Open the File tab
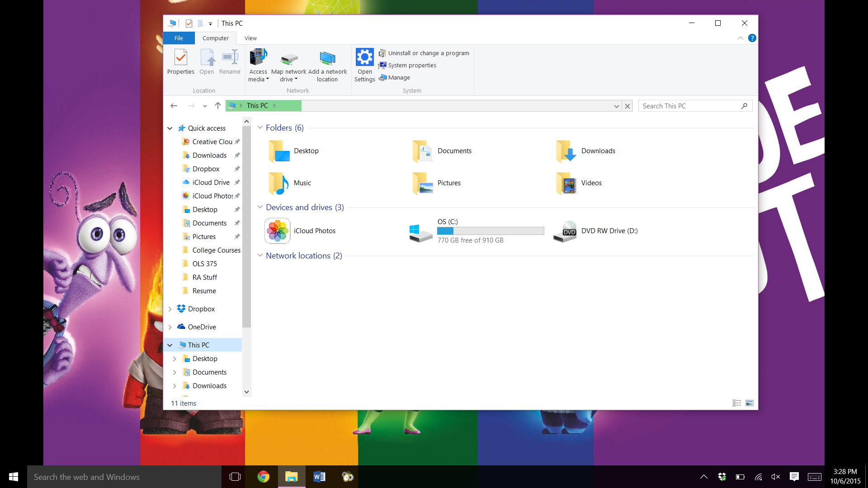Image resolution: width=868 pixels, height=488 pixels. [x=179, y=38]
